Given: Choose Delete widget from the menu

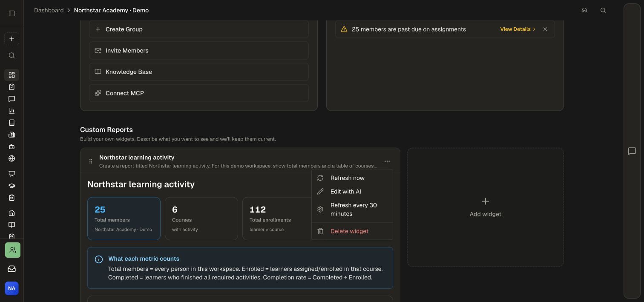Looking at the screenshot, I should coord(352,231).
